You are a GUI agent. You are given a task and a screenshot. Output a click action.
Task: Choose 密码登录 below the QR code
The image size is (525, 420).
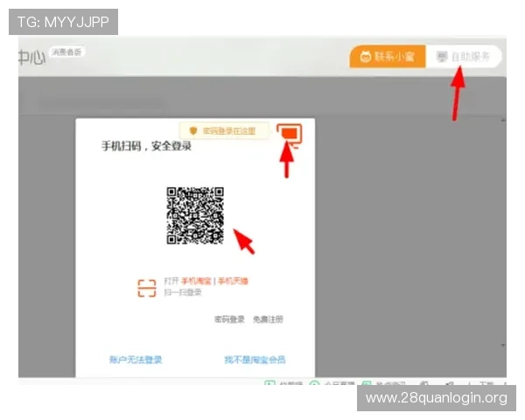click(229, 319)
